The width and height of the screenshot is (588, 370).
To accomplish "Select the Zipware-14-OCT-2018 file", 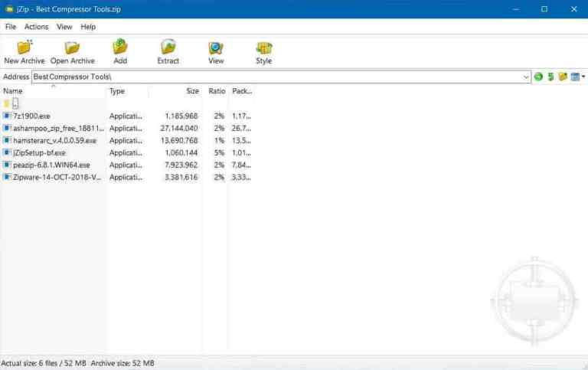I will pyautogui.click(x=57, y=177).
